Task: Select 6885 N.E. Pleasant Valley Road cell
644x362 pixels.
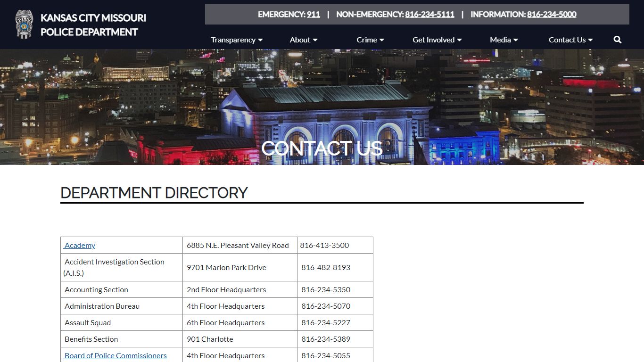Action: tap(240, 245)
